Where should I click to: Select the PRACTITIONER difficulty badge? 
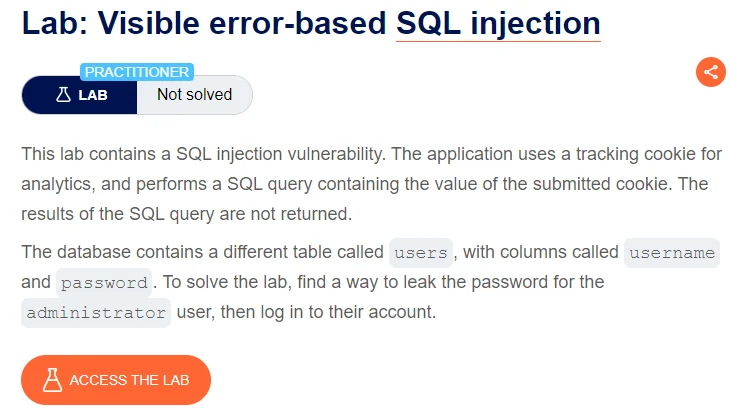137,72
